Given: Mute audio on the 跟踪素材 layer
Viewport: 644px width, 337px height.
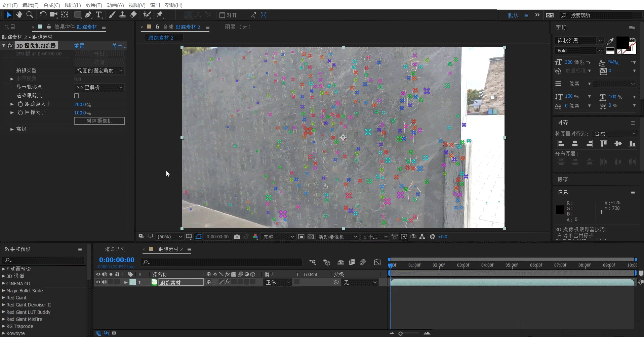Looking at the screenshot, I should [105, 282].
